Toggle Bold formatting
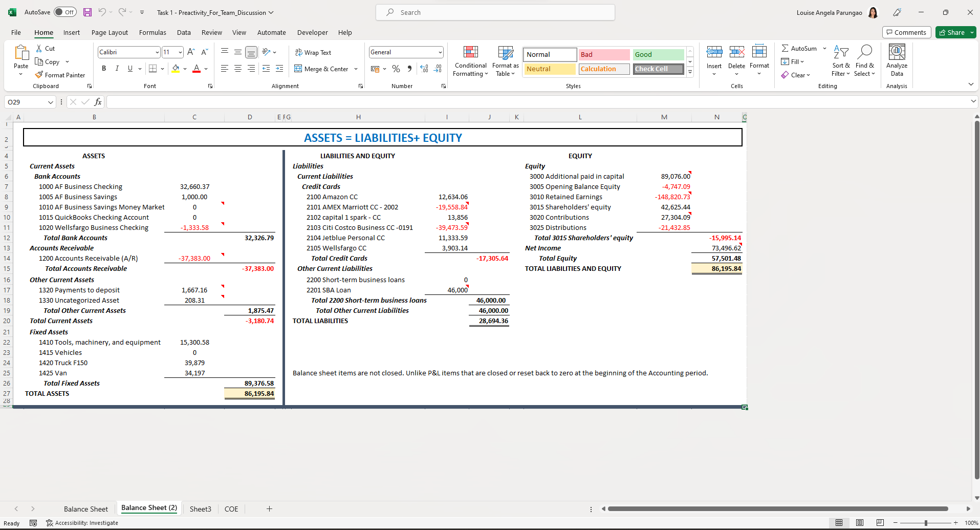 click(104, 69)
